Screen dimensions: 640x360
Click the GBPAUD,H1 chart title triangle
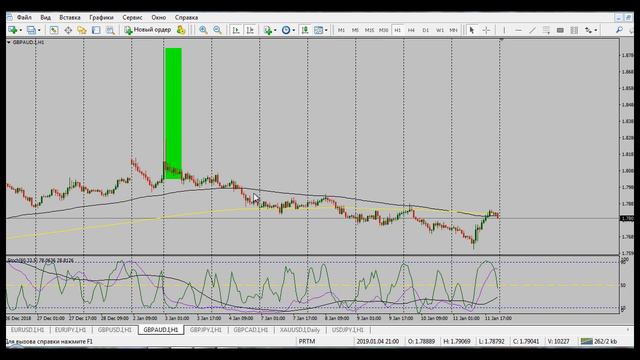point(9,42)
